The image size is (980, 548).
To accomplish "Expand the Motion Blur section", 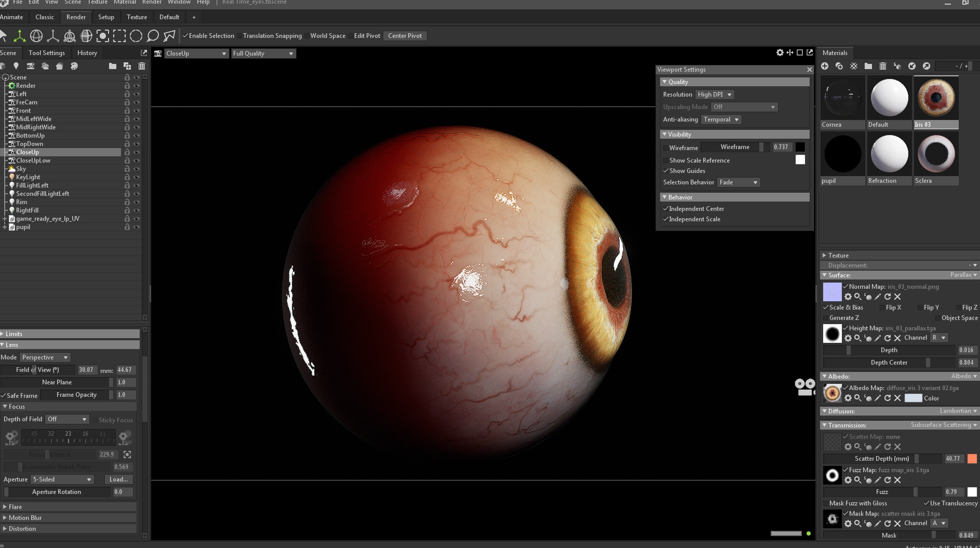I will tap(25, 517).
